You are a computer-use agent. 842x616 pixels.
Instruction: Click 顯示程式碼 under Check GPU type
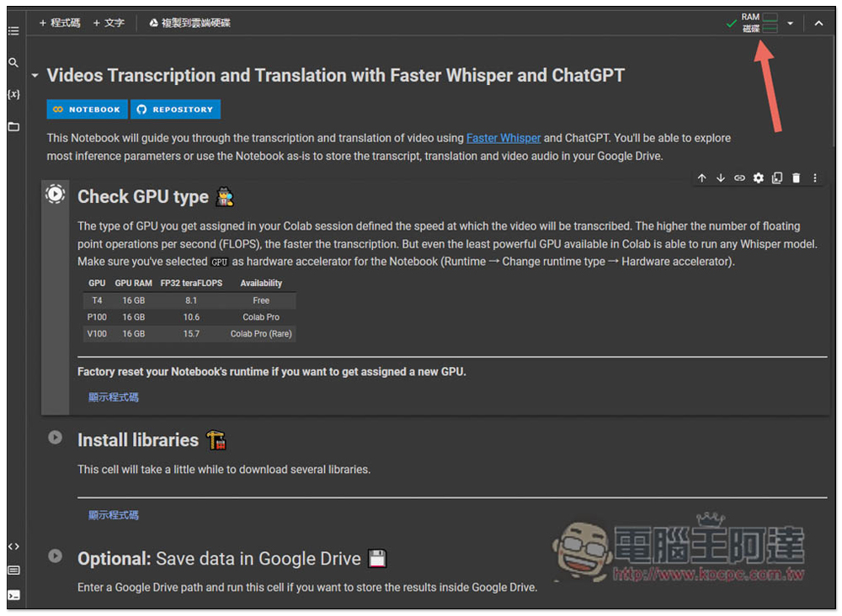(x=114, y=397)
